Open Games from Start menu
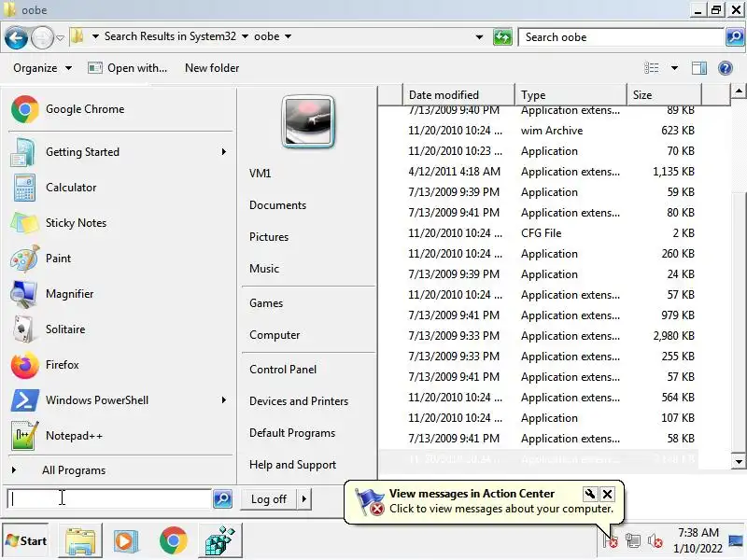This screenshot has width=747, height=560. click(x=266, y=303)
